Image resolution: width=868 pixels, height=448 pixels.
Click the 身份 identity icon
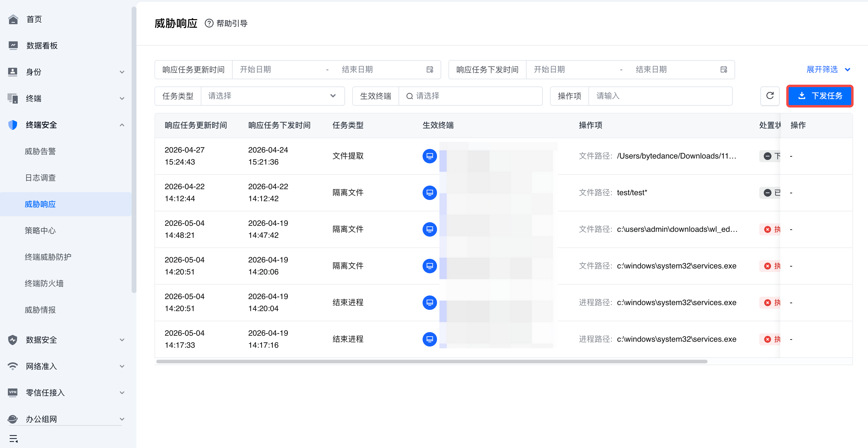click(13, 72)
